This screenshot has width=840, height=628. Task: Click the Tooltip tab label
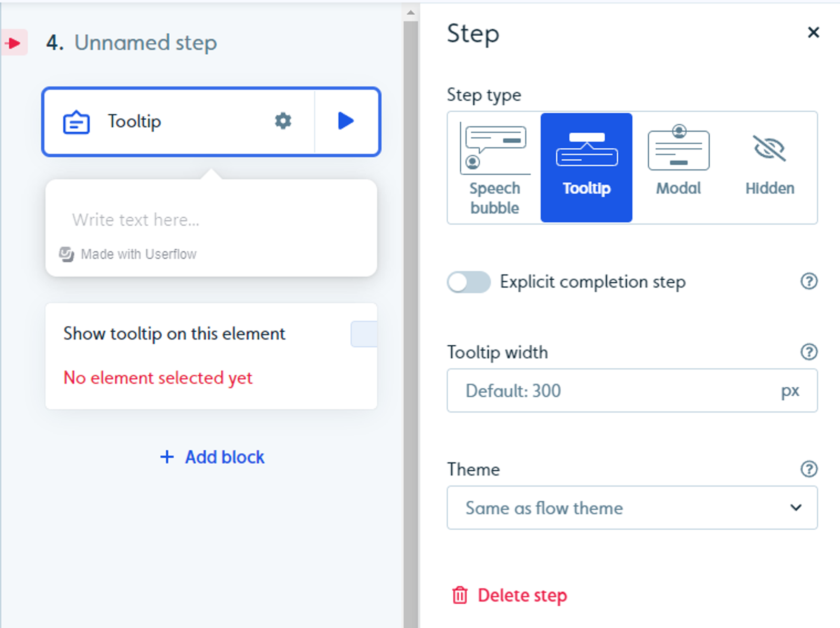(x=586, y=187)
